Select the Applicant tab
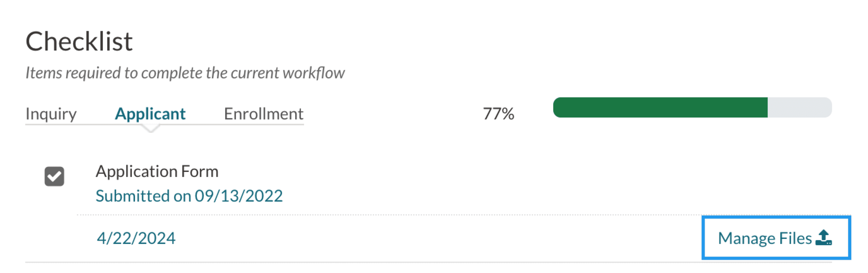This screenshot has height=273, width=868. tap(150, 114)
